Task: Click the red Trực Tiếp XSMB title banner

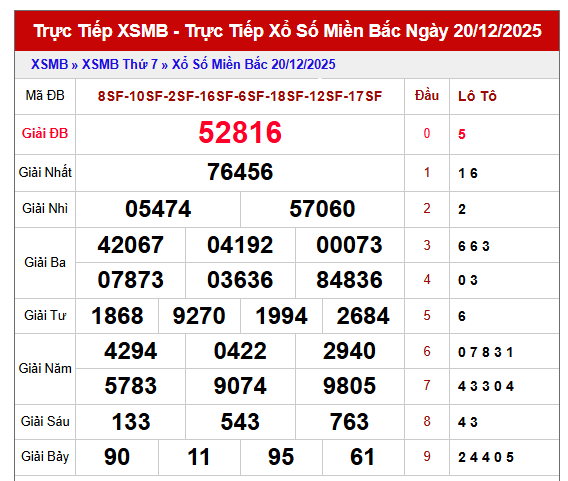Action: pyautogui.click(x=287, y=31)
